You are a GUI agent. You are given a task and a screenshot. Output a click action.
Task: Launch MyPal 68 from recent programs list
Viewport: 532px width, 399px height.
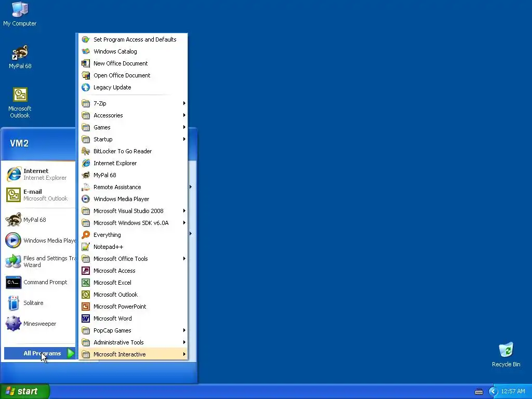pos(38,220)
